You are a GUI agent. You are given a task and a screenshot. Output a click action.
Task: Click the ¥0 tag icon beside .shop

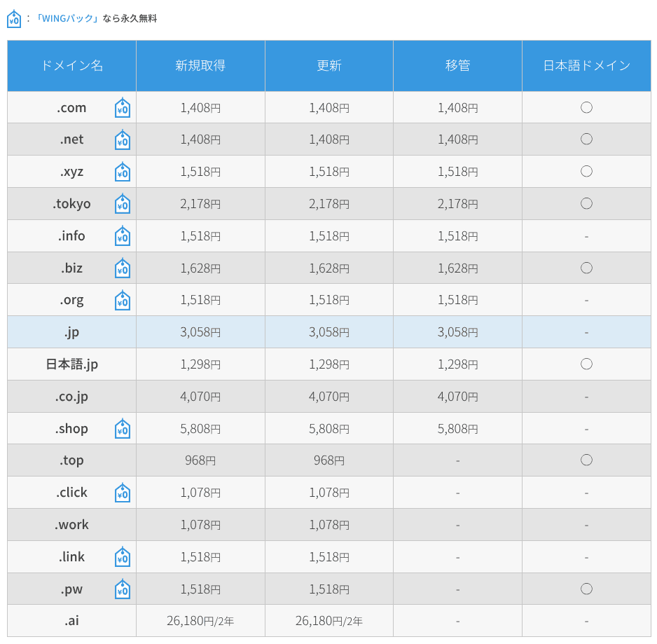point(123,429)
